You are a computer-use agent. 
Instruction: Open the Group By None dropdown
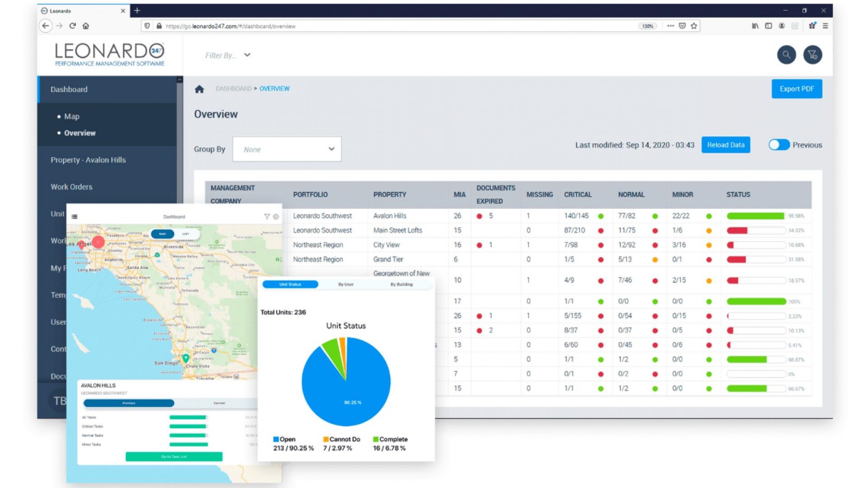coord(287,149)
